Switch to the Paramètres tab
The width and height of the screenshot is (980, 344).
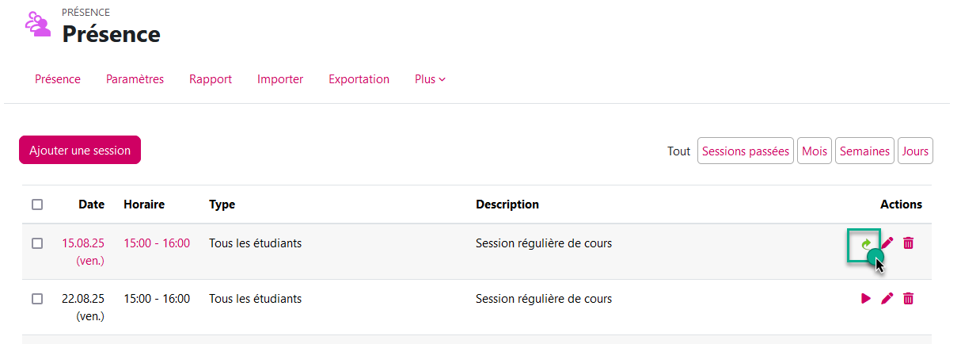tap(135, 79)
